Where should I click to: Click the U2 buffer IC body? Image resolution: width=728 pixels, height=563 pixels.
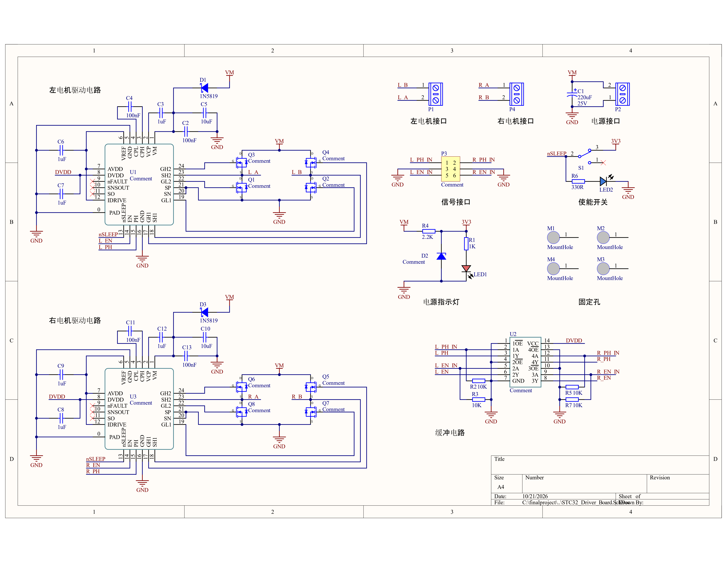(x=525, y=362)
